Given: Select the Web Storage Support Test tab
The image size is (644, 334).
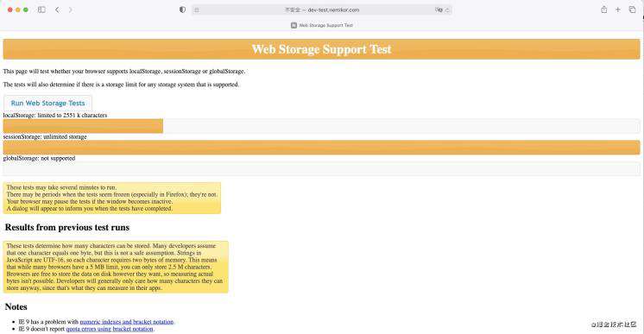Looking at the screenshot, I should (322, 25).
